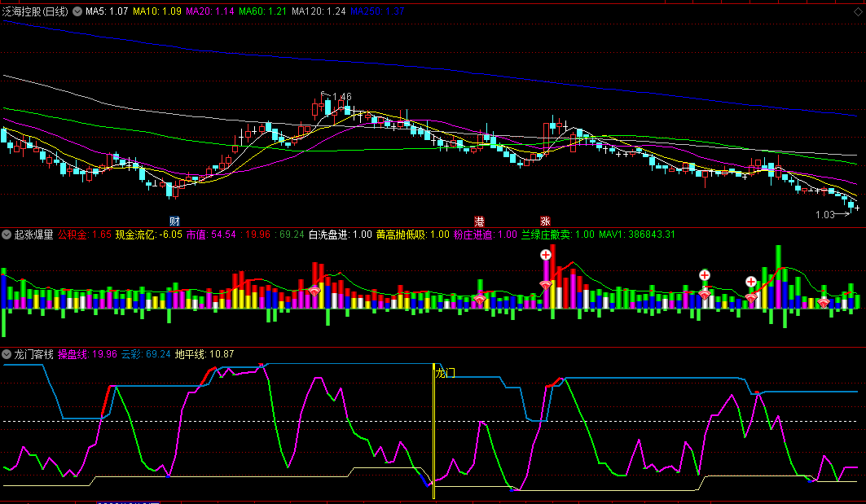The width and height of the screenshot is (866, 504).
Task: Click the MA250: 1.37 label
Action: (x=377, y=11)
